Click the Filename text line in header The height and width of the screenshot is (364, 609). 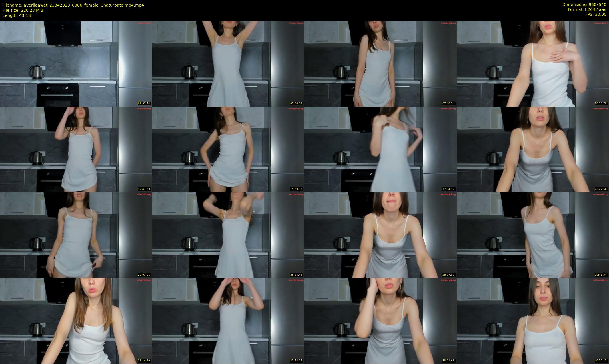(73, 5)
